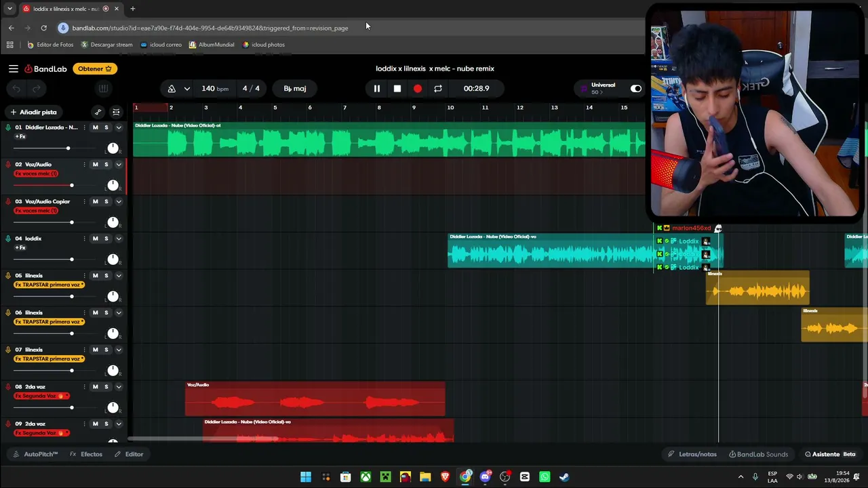Open options dots for track 01
Viewport: 868px width, 488px height.
[84, 127]
